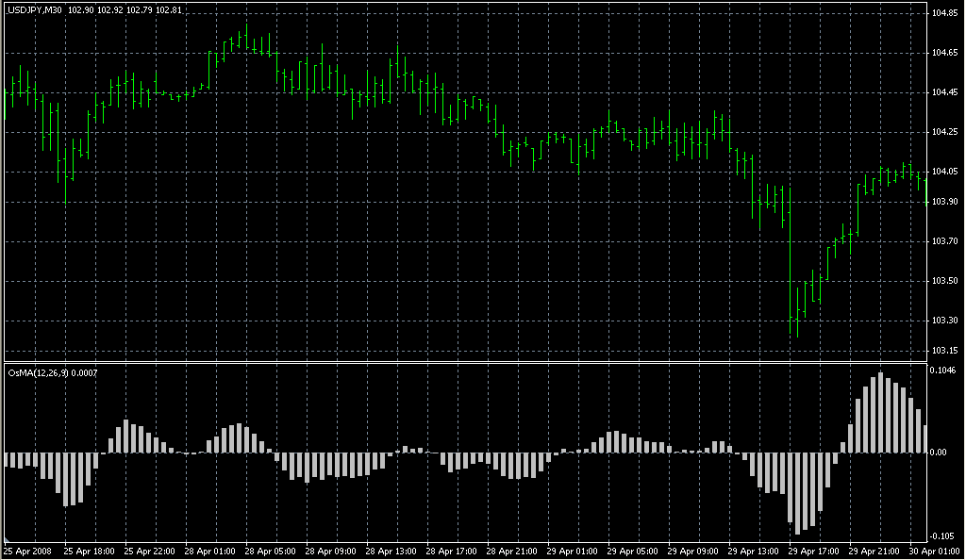
Task: Select the 104.85 price axis label
Action: 944,13
